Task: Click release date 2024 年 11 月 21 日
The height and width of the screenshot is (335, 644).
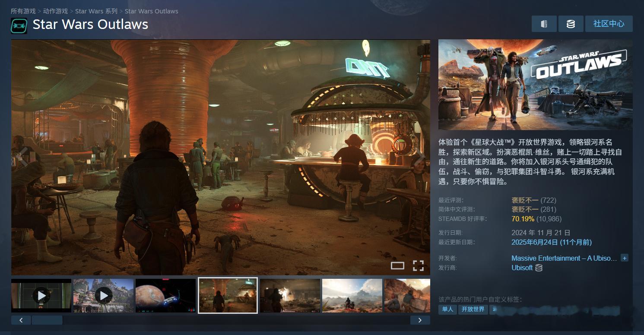Action: (541, 233)
